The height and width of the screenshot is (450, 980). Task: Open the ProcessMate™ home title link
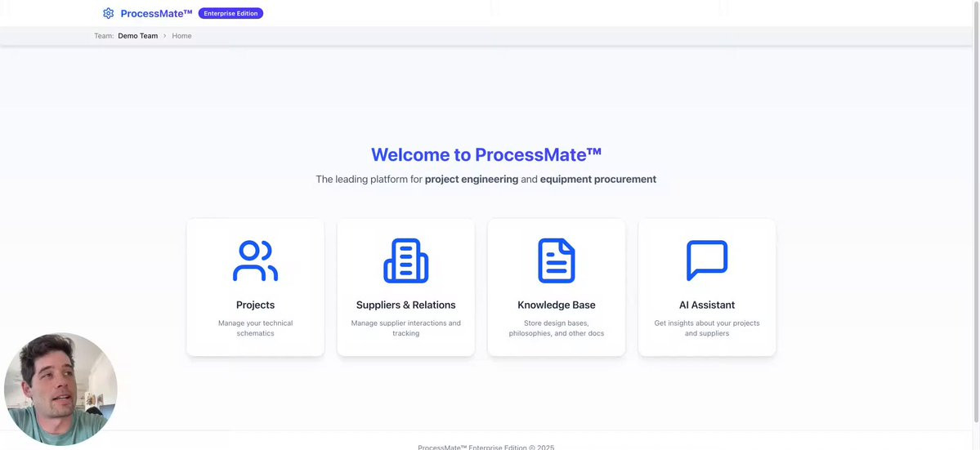pos(156,13)
